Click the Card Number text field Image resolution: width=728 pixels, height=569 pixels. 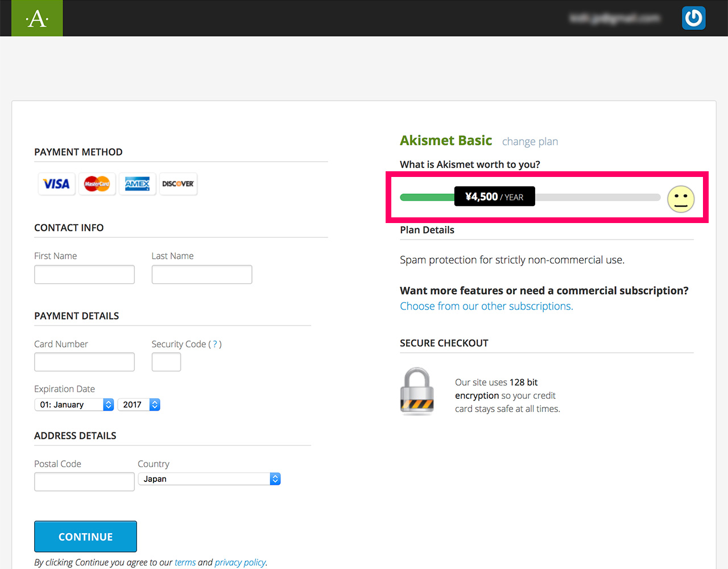coord(84,362)
